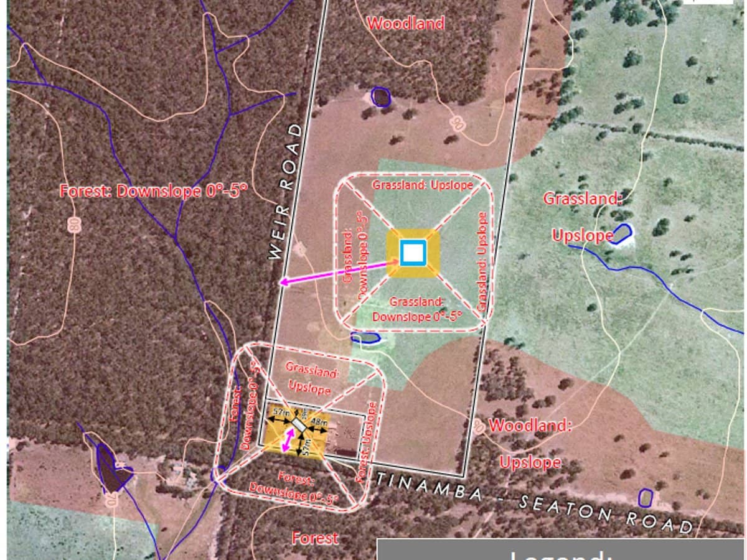Click the contour label 80 on left side

coord(75,224)
